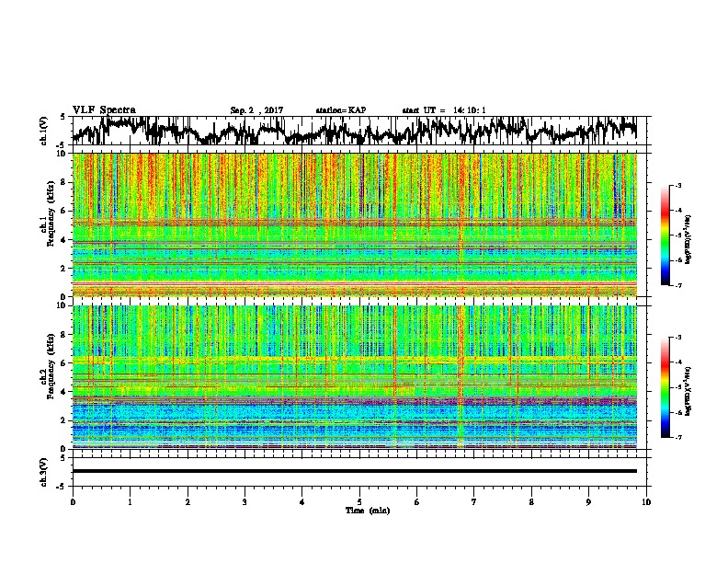Click time axis tick label "2"
Screen dimensions: 728x563
(x=188, y=502)
